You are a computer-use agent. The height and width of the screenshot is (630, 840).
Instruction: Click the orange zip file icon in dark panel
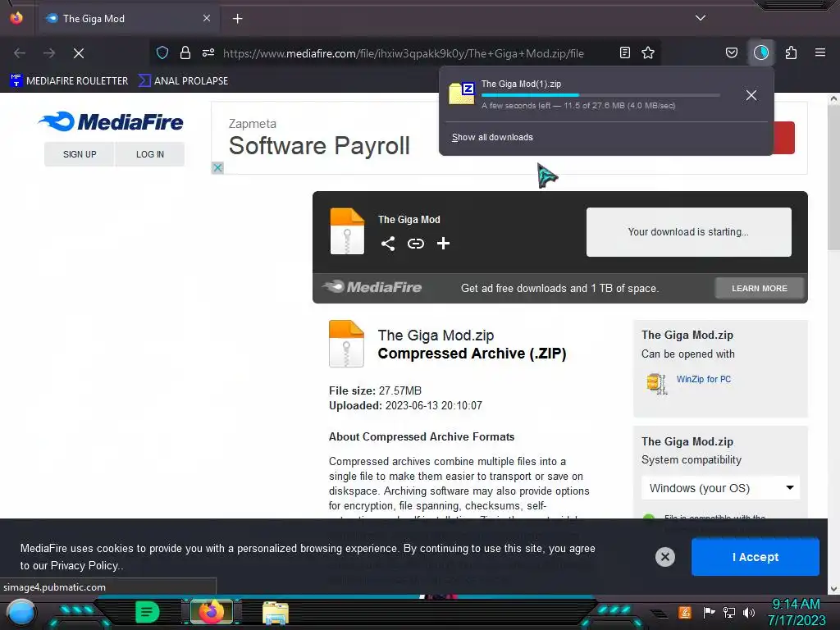tap(347, 231)
